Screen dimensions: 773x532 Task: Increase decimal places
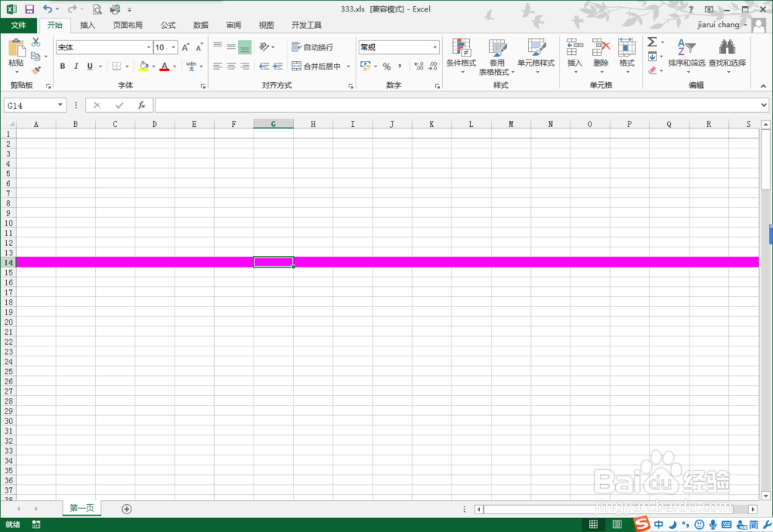[418, 66]
